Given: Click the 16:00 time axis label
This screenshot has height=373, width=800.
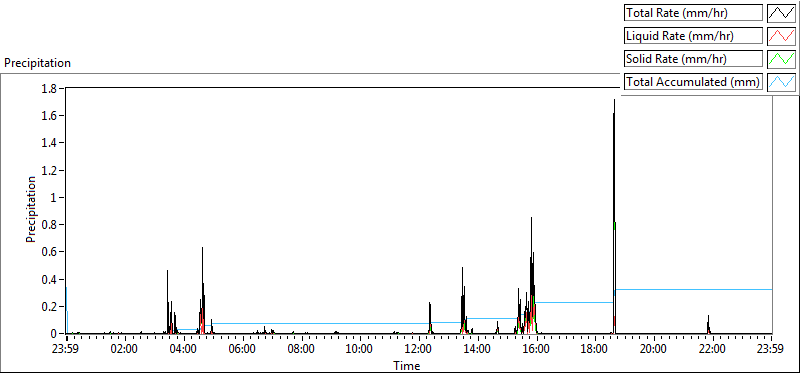Looking at the screenshot, I should [537, 350].
